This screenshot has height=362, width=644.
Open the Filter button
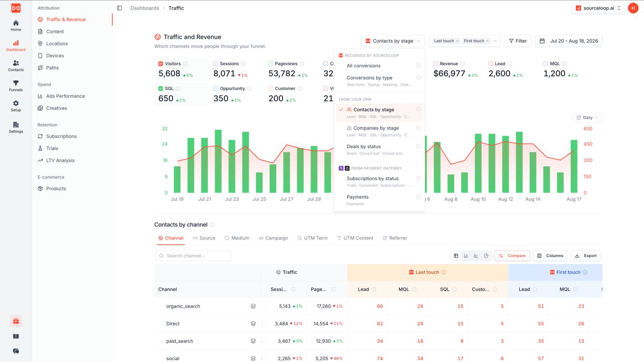click(518, 41)
